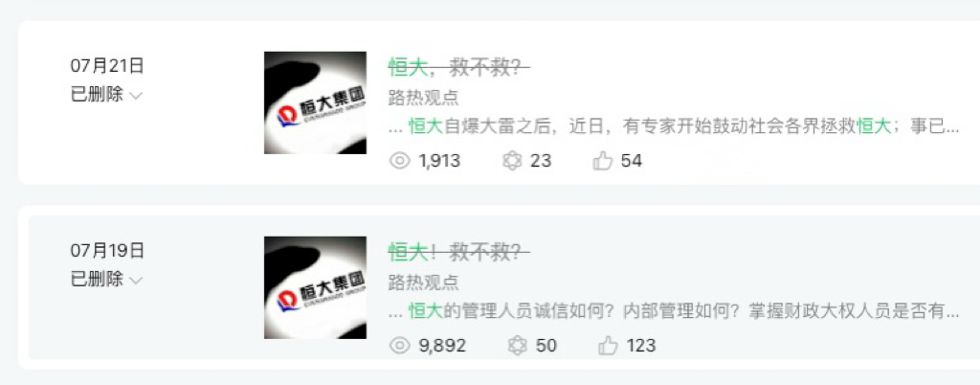980x385 pixels.
Task: Open the article titled 恒大！救不救?
Action: (x=458, y=252)
